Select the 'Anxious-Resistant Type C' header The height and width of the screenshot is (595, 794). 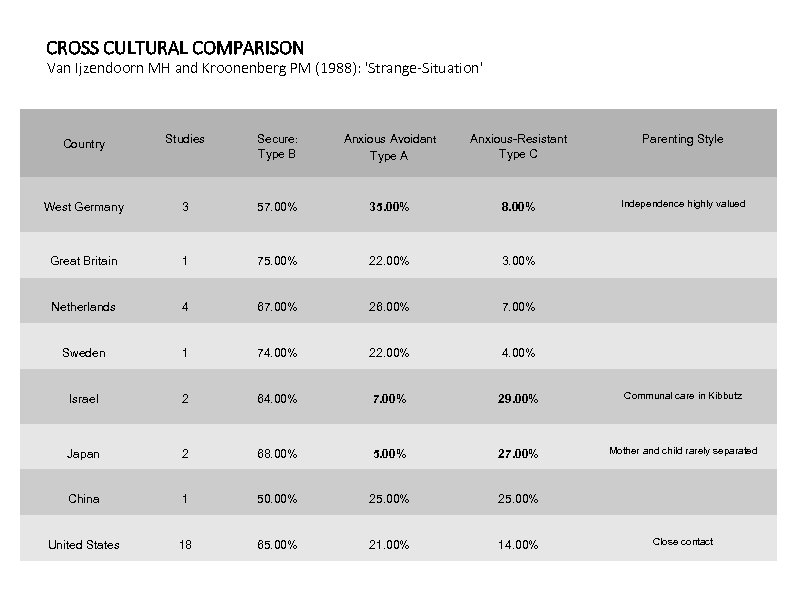[x=518, y=147]
